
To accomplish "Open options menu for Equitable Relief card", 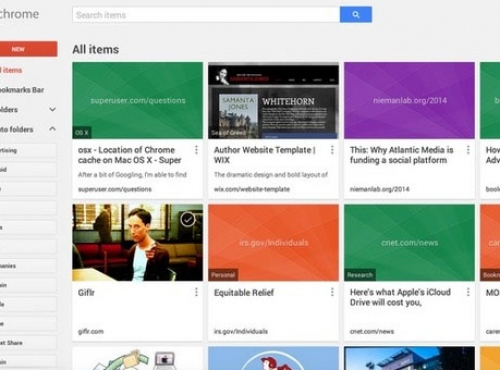I will (332, 292).
